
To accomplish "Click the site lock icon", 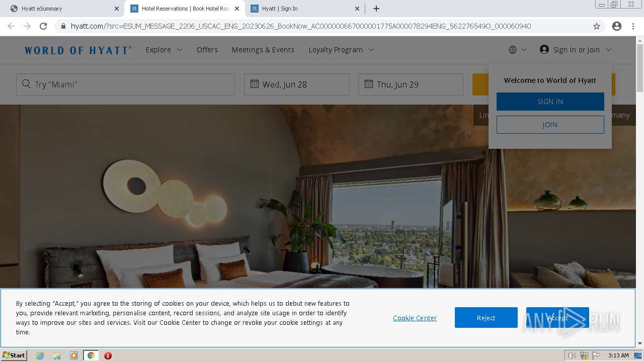I will pyautogui.click(x=63, y=26).
